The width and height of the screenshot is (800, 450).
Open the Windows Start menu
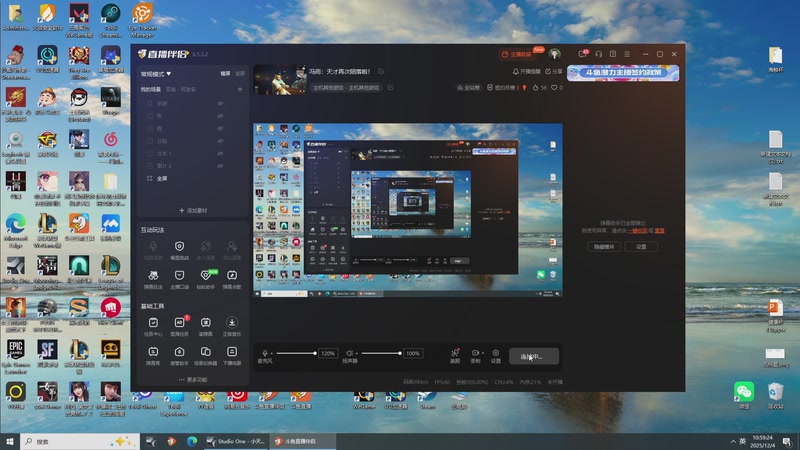coord(10,441)
